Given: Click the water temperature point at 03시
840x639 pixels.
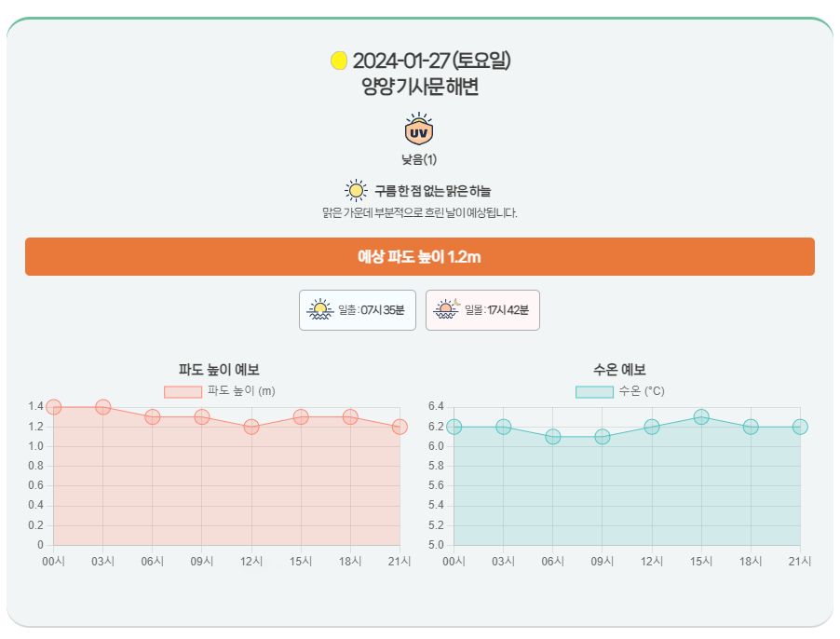Looking at the screenshot, I should coord(503,427).
